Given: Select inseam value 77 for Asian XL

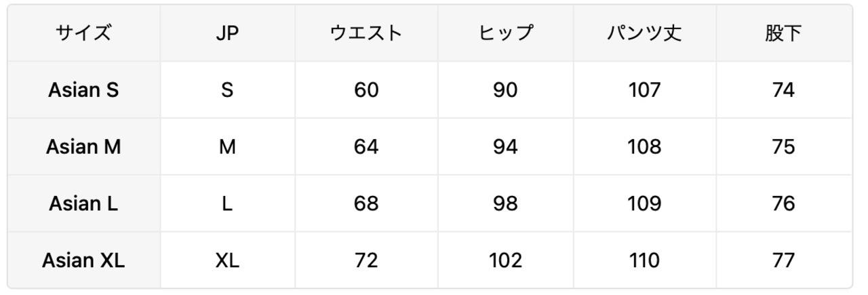Looking at the screenshot, I should coord(783,260).
